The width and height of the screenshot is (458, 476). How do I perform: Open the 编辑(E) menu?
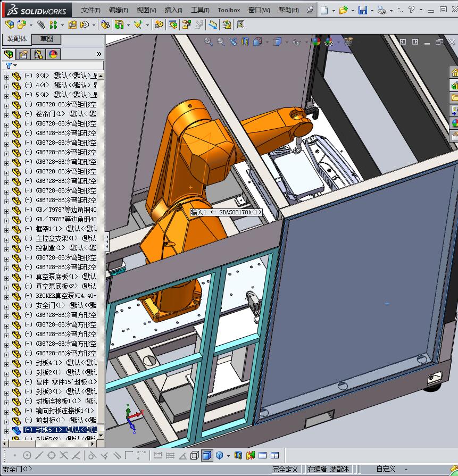tap(119, 10)
